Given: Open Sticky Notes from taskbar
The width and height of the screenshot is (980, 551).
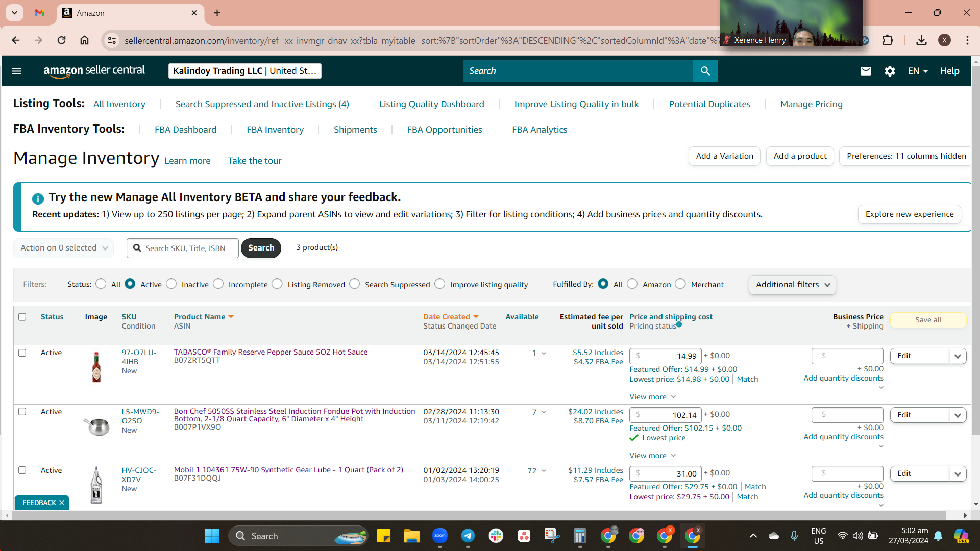Looking at the screenshot, I should coord(383,536).
